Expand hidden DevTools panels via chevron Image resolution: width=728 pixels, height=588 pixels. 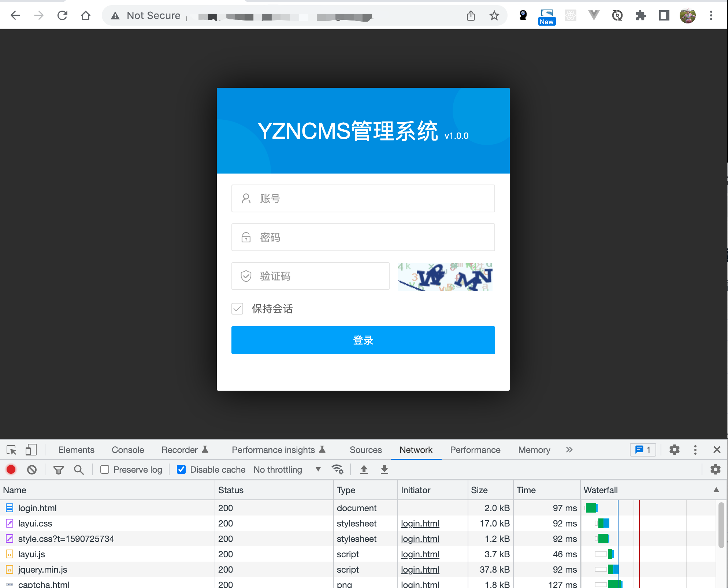tap(569, 450)
